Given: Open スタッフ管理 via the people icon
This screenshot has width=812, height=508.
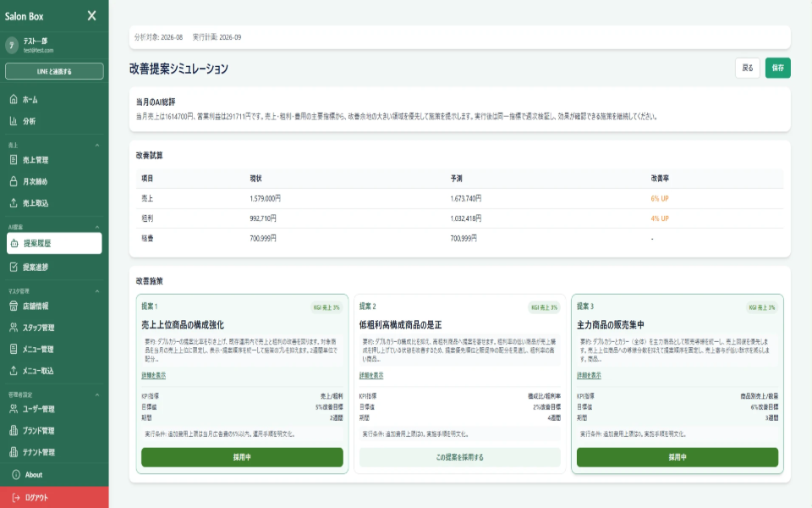Looking at the screenshot, I should pos(14,327).
